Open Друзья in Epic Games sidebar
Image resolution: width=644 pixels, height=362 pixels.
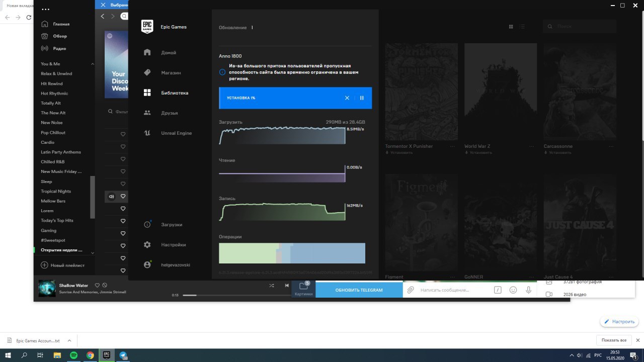(169, 113)
